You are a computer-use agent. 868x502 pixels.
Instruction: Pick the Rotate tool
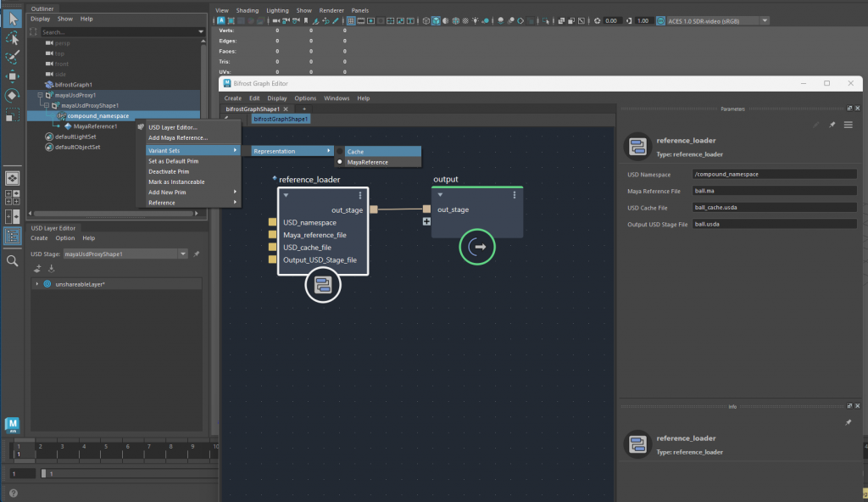tap(13, 95)
